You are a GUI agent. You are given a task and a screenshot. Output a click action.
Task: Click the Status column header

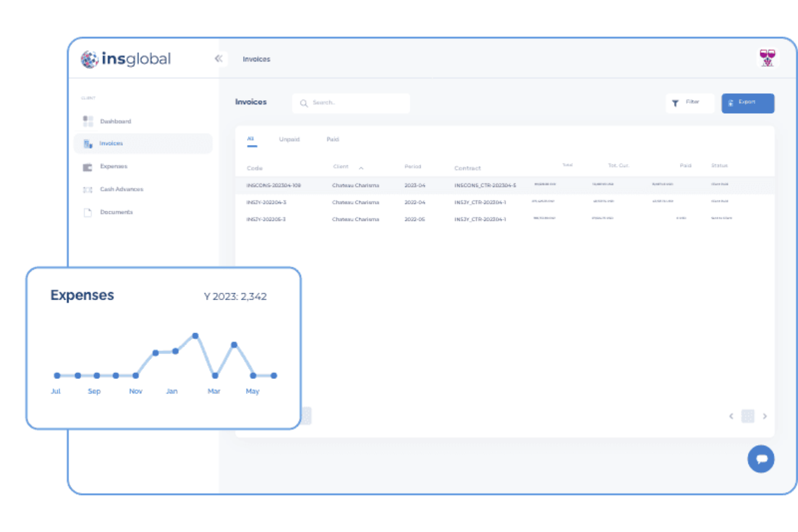[x=719, y=165]
